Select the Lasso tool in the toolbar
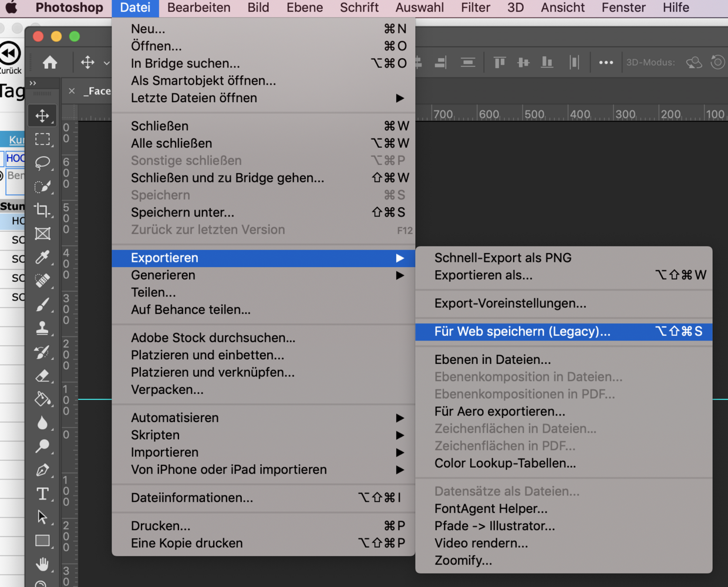728x587 pixels. pyautogui.click(x=42, y=163)
